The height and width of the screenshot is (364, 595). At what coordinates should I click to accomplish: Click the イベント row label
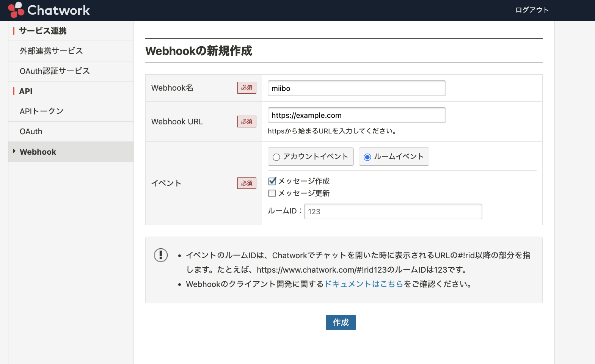(x=166, y=183)
